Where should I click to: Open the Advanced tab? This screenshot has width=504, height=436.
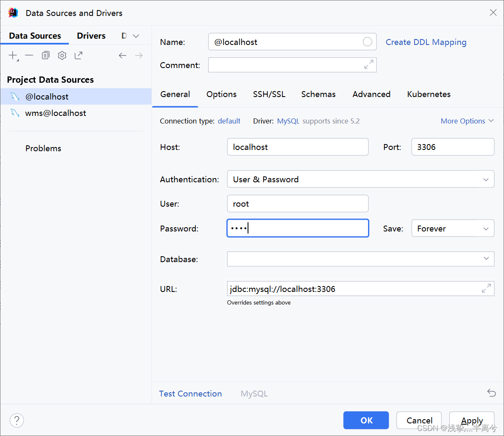371,94
